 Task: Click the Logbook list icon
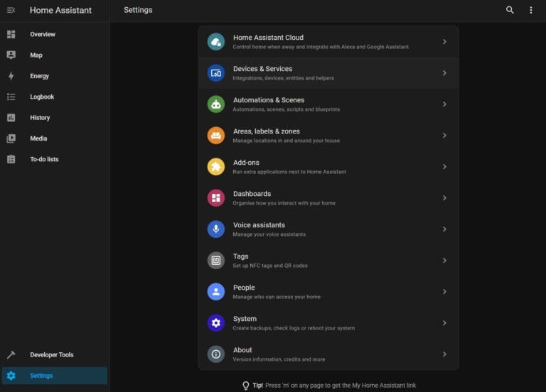click(11, 97)
